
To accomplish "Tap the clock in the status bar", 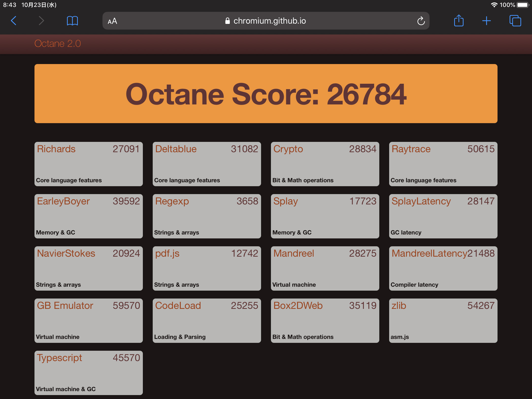I will pos(9,4).
